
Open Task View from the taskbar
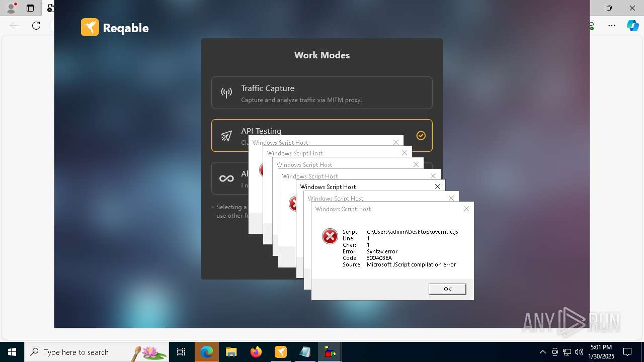point(181,352)
